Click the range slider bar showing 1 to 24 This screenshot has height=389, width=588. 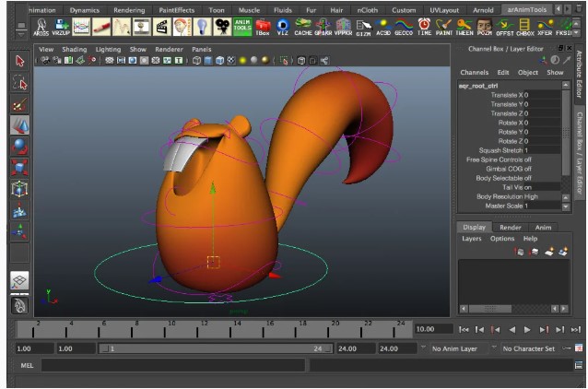[215, 348]
